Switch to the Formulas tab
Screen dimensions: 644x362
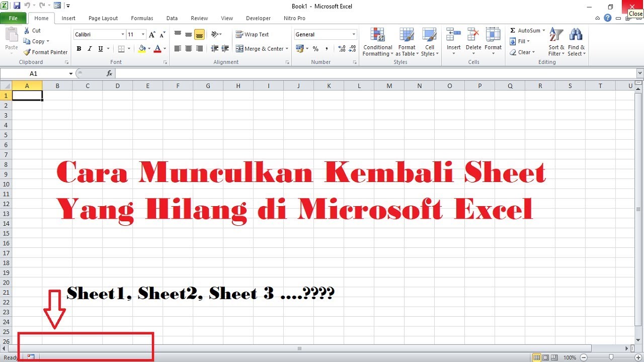(142, 18)
